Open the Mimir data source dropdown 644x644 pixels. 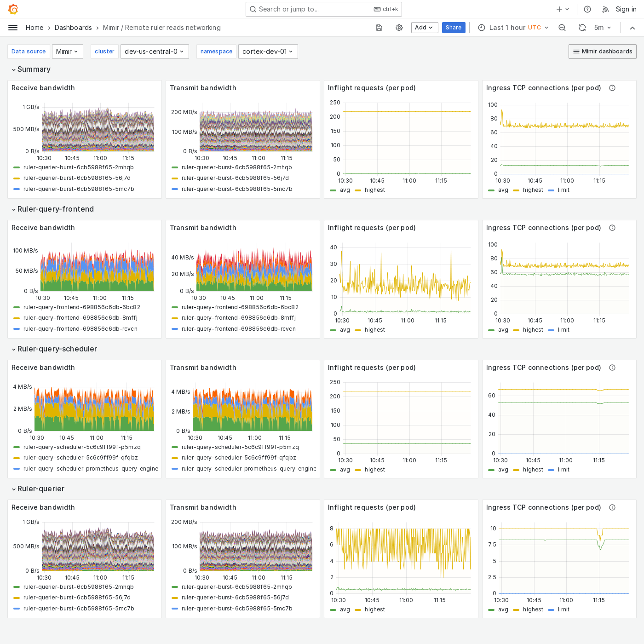click(x=68, y=52)
